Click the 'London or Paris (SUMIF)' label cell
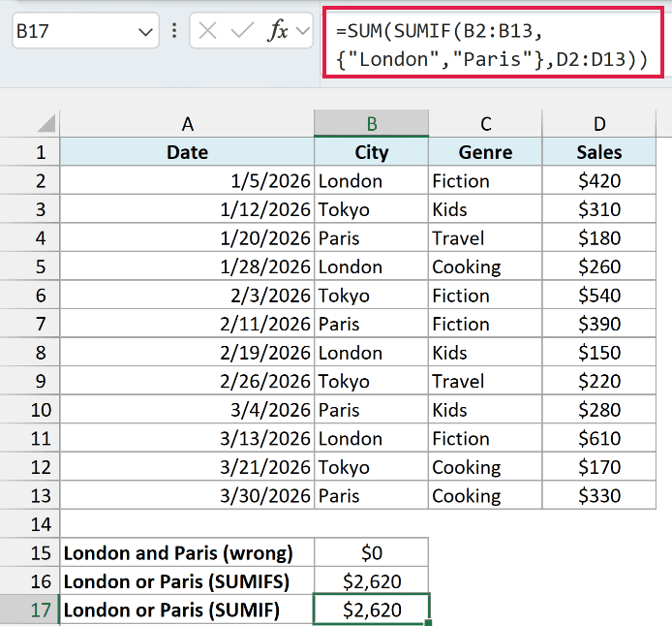This screenshot has width=672, height=626. coord(187,610)
